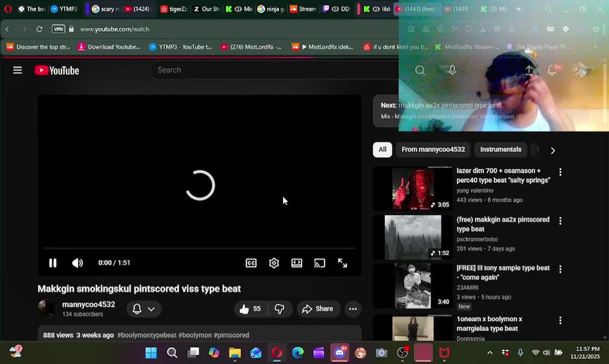This screenshot has height=364, width=609.
Task: Click the Opera icon on the taskbar
Action: pos(277,353)
